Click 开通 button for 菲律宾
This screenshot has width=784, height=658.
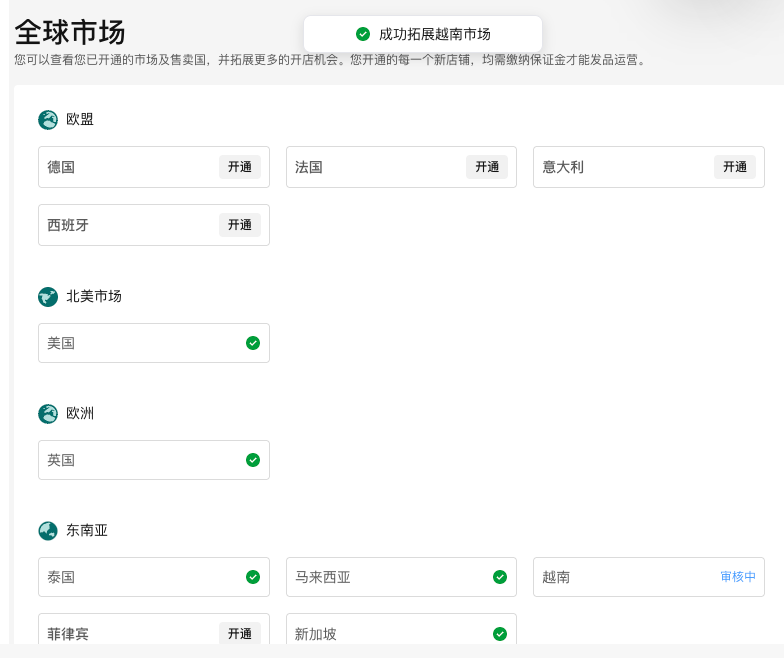coord(240,633)
